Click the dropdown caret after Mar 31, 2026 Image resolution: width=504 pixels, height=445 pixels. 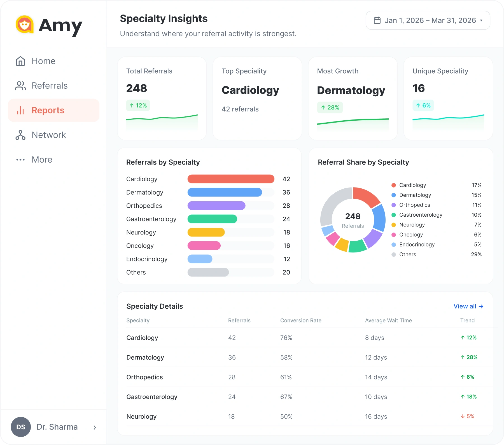tap(481, 20)
